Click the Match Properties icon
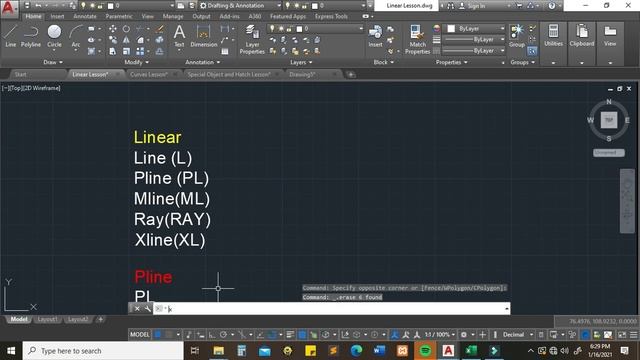The width and height of the screenshot is (640, 360). 417,39
